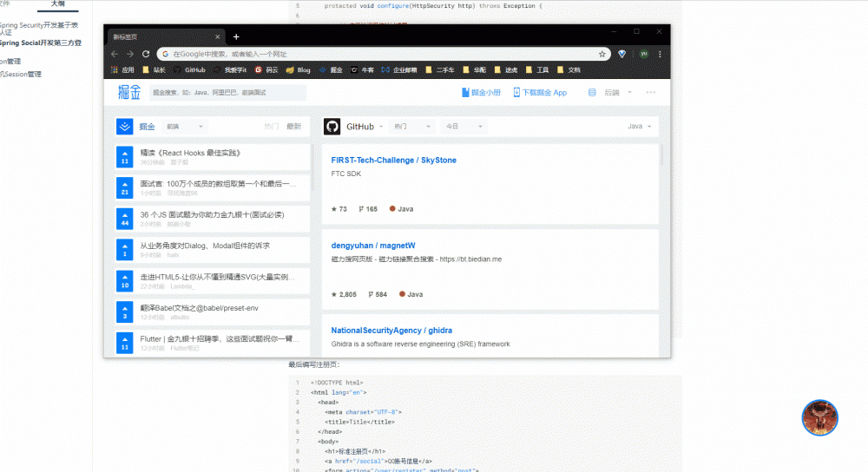868x472 pixels.
Task: Open the Blog bookmark
Action: click(x=299, y=70)
